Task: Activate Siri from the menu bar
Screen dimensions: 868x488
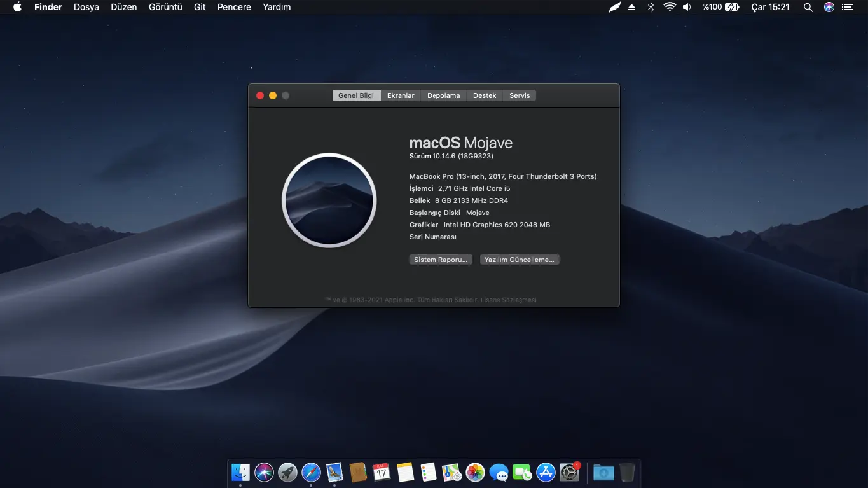Action: coord(829,7)
